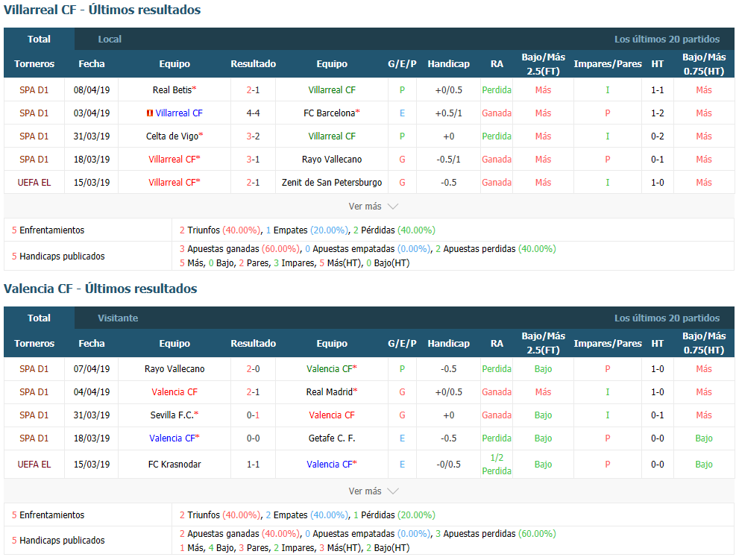Click SPA D1 in the Real Betis row
This screenshot has width=739, height=560.
[34, 90]
